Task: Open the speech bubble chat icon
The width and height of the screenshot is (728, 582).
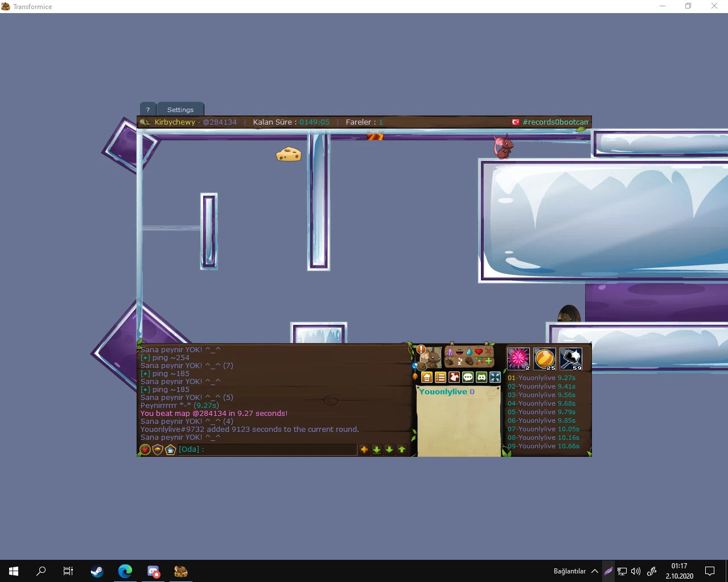Action: coord(468,377)
